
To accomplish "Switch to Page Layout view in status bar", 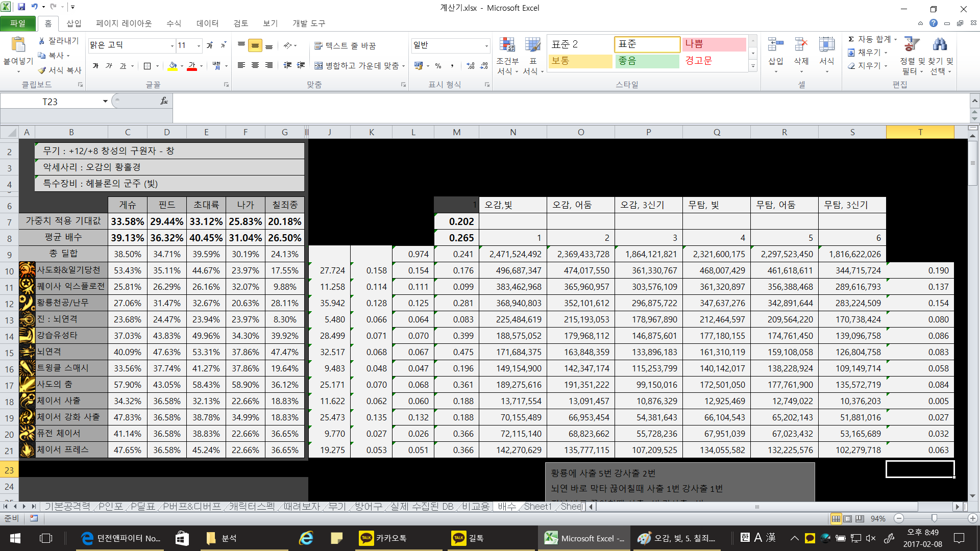I will tap(848, 518).
